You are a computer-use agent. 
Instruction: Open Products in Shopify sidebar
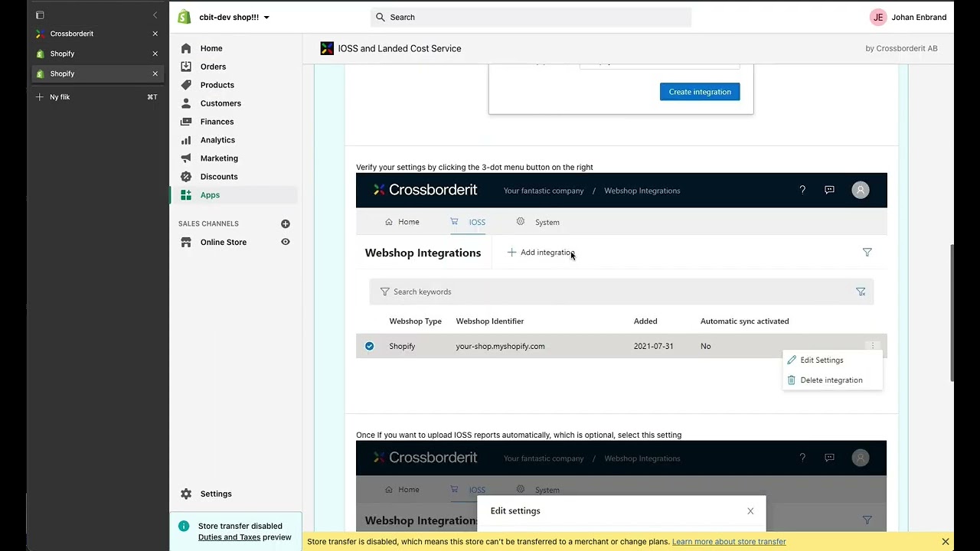tap(217, 85)
